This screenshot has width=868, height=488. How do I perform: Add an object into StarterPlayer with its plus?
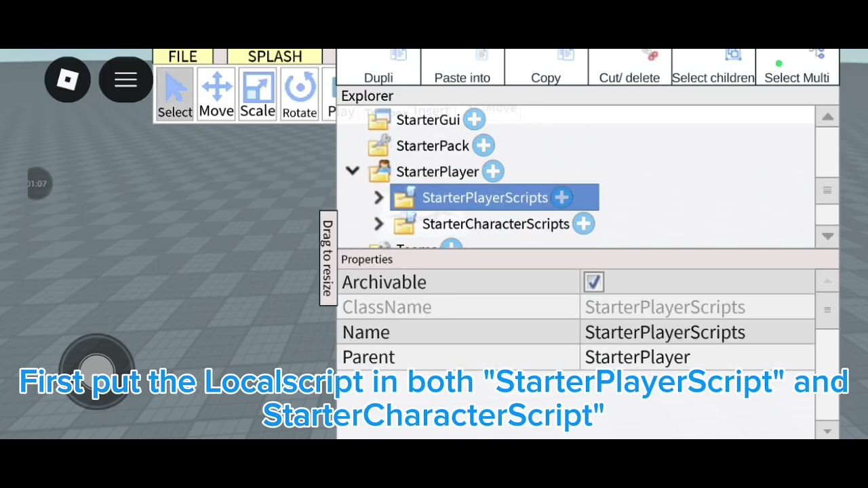493,171
